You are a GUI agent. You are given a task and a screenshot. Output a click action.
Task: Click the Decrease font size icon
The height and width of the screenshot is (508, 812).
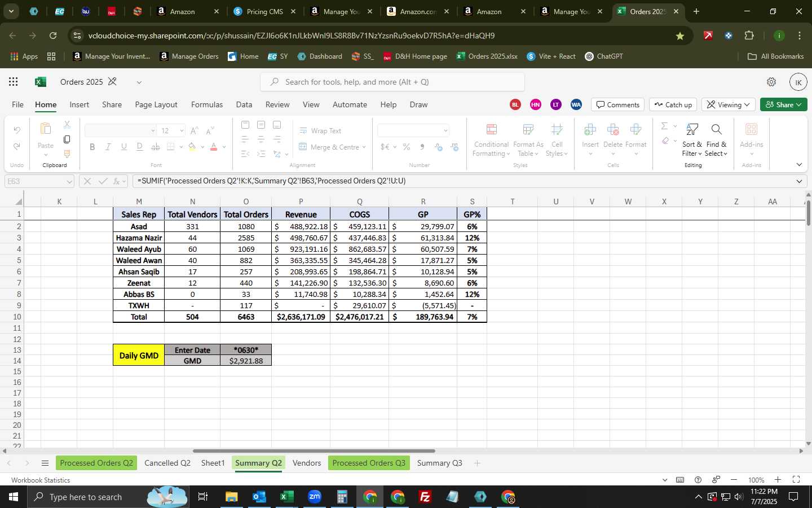point(210,131)
